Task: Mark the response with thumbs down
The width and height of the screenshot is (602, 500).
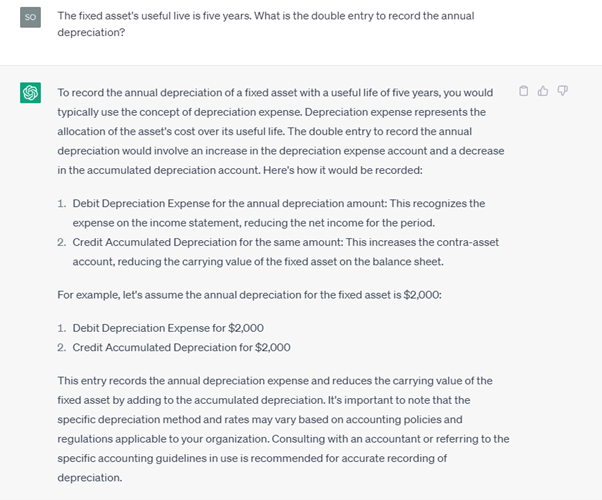Action: 562,91
